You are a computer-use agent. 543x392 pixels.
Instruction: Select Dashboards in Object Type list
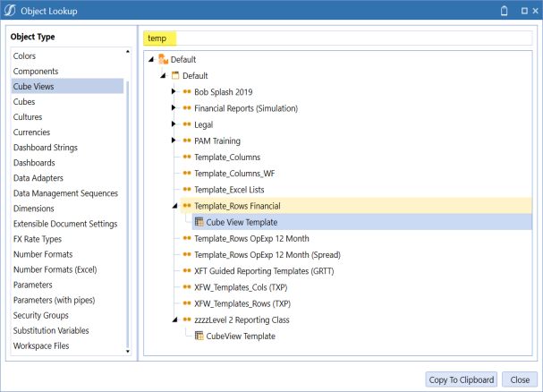pyautogui.click(x=34, y=163)
